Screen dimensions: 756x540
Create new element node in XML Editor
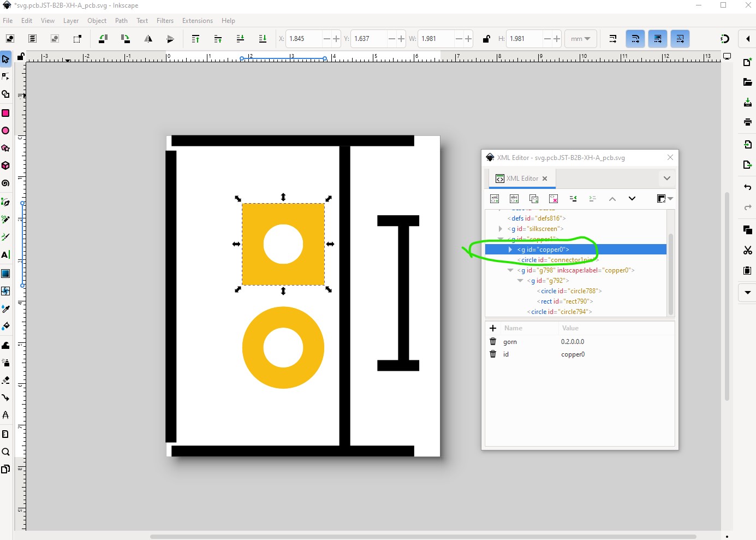click(x=495, y=199)
